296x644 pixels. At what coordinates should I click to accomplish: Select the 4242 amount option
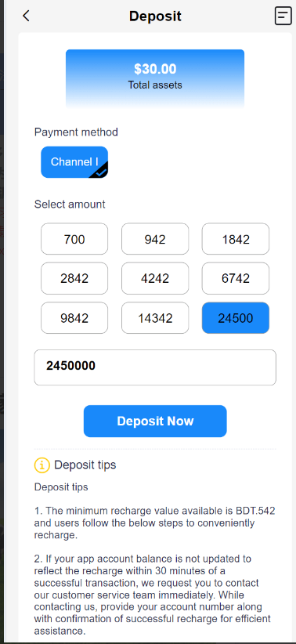[x=155, y=278]
